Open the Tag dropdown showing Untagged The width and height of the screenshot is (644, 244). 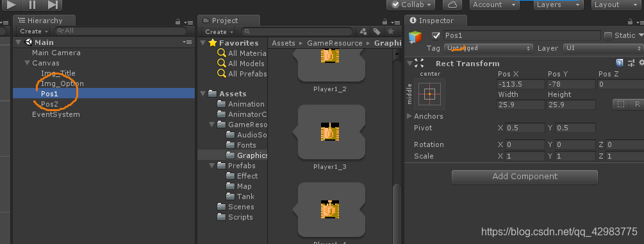coord(488,48)
